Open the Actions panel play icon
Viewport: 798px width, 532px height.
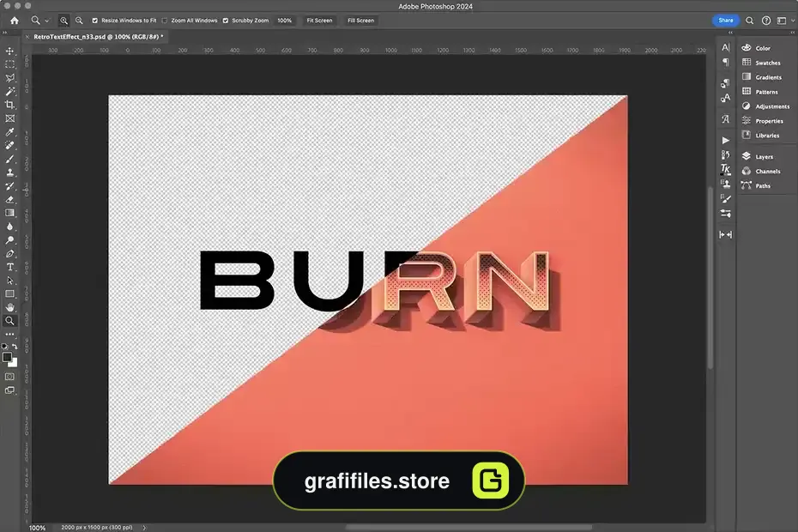(x=726, y=140)
